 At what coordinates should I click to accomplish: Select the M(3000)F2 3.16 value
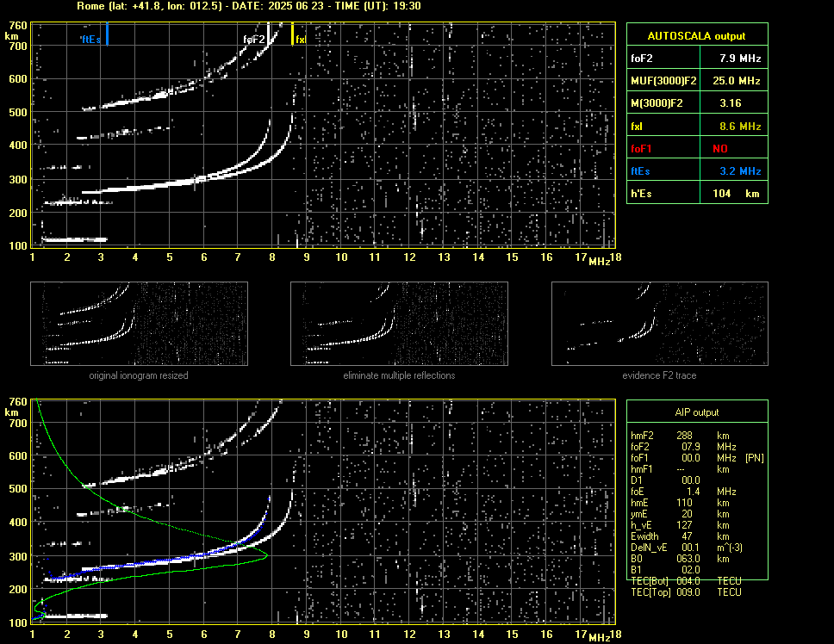pyautogui.click(x=731, y=103)
